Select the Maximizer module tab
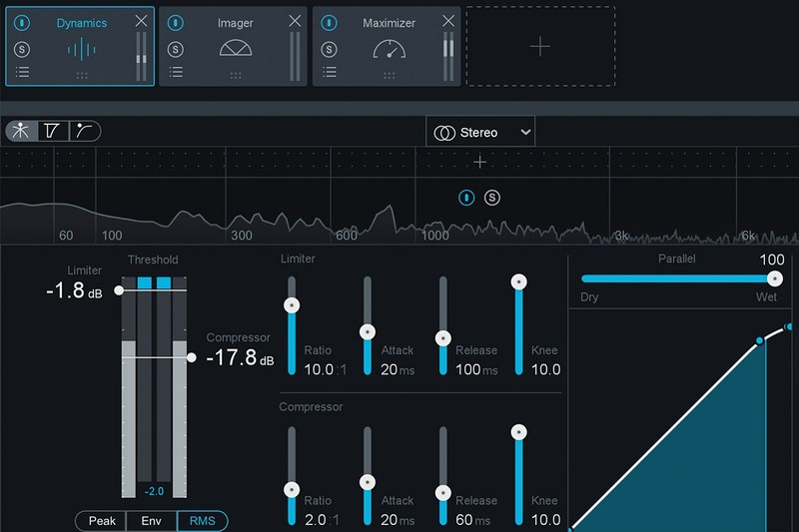 pos(388,46)
